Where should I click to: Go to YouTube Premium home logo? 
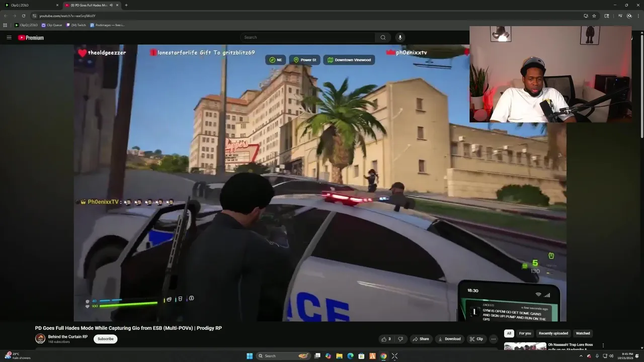(31, 38)
